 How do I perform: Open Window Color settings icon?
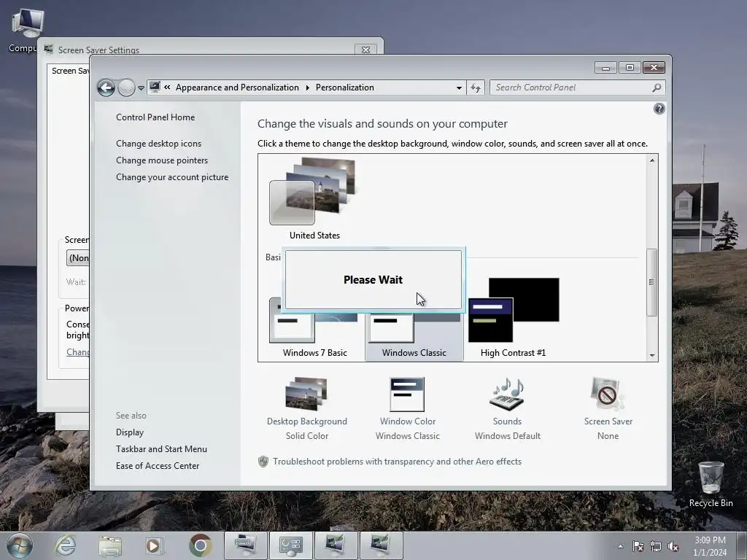(407, 394)
